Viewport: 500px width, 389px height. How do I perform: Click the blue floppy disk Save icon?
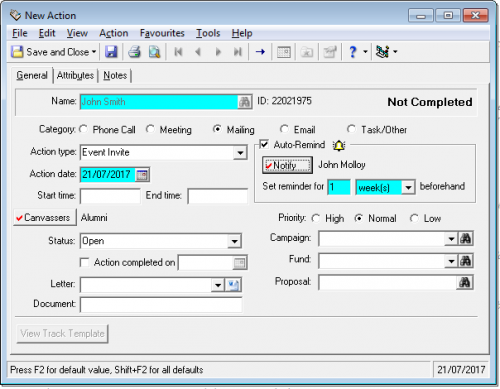[x=111, y=52]
